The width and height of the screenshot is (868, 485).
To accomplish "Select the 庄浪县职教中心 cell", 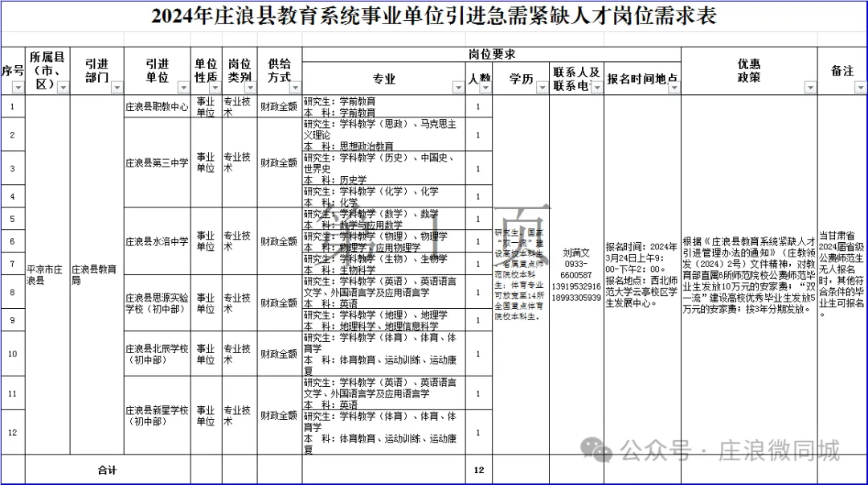I will click(158, 106).
